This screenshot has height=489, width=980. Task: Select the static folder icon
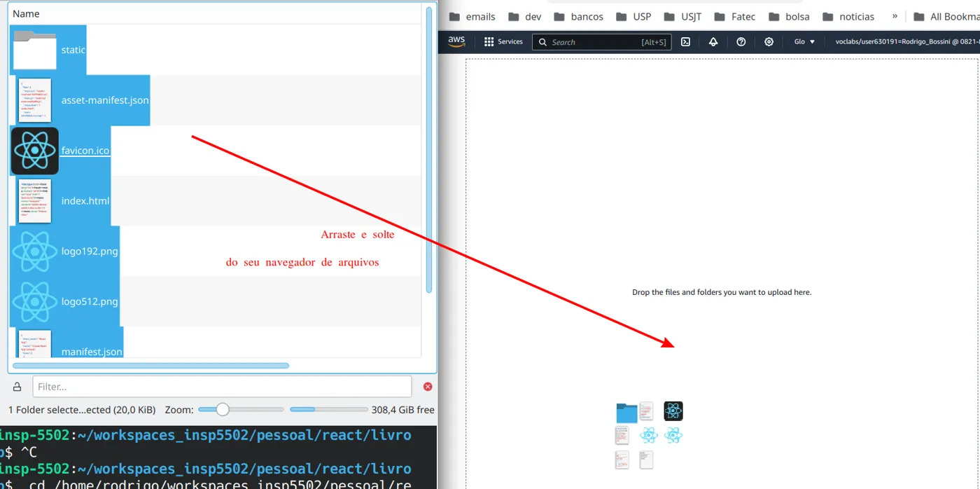click(x=34, y=50)
